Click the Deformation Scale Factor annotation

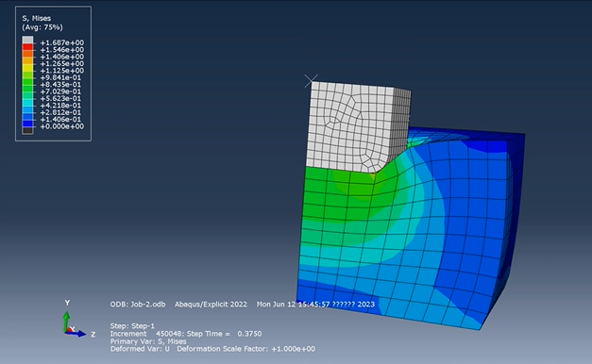[245, 349]
